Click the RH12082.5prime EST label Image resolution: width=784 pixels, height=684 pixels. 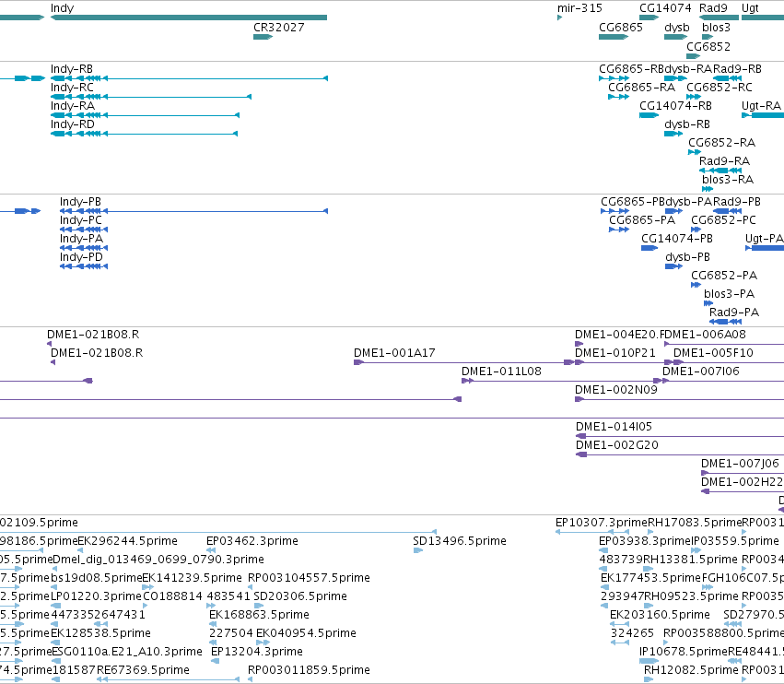(x=691, y=671)
